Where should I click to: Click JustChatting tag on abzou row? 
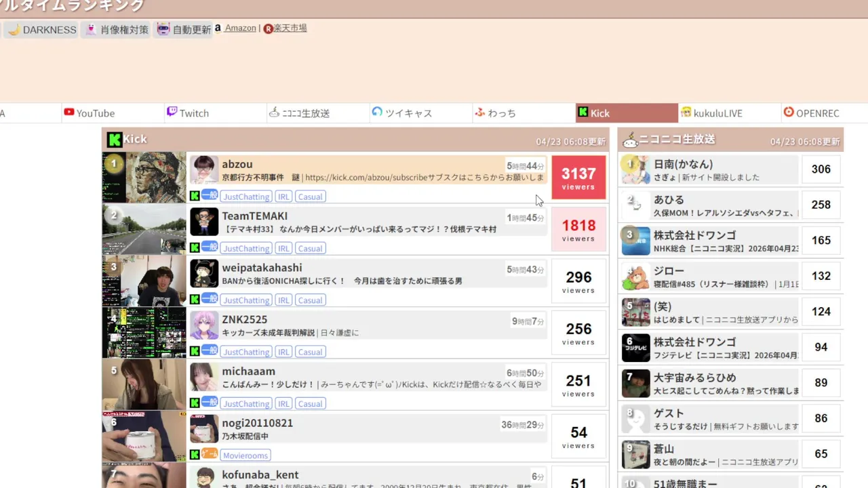[246, 197]
